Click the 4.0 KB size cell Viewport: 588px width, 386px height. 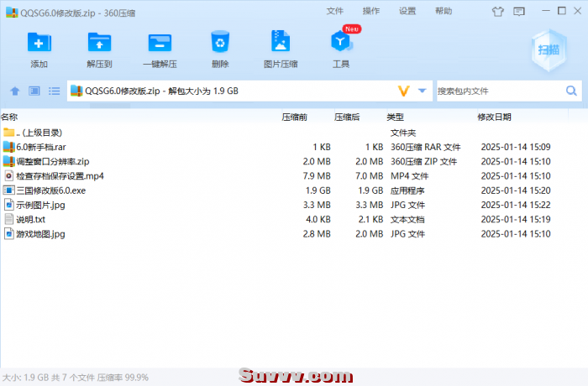(x=318, y=220)
